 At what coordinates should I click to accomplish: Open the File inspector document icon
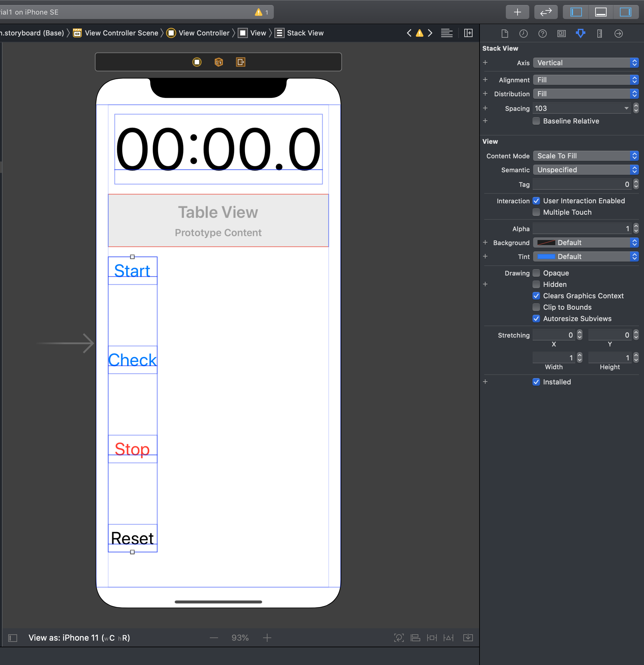pyautogui.click(x=505, y=33)
